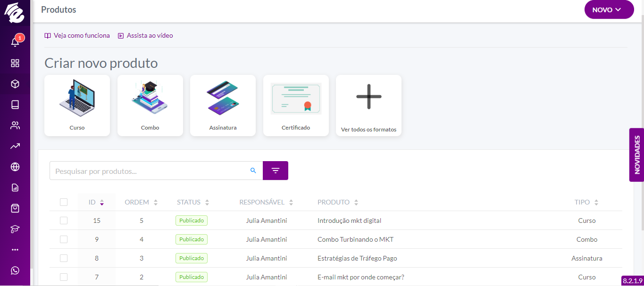The height and width of the screenshot is (286, 644).
Task: Click the Publicado badge for Introdução mkt digital
Action: 192,221
